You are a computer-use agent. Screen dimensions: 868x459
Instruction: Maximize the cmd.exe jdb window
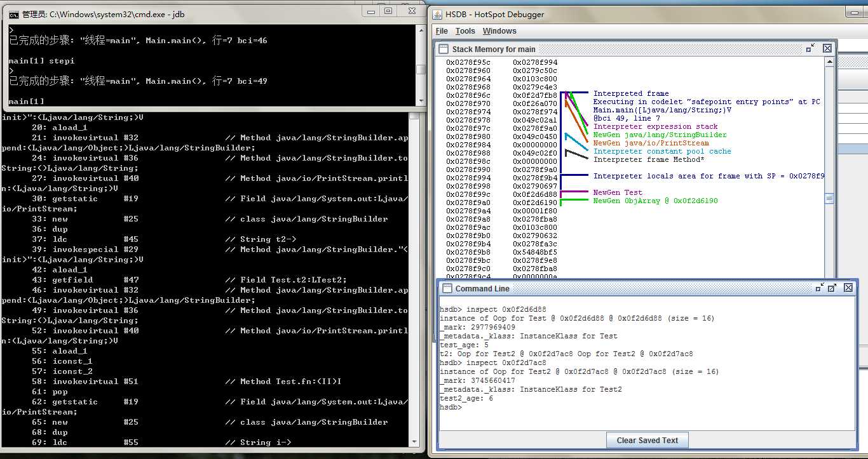[x=389, y=11]
